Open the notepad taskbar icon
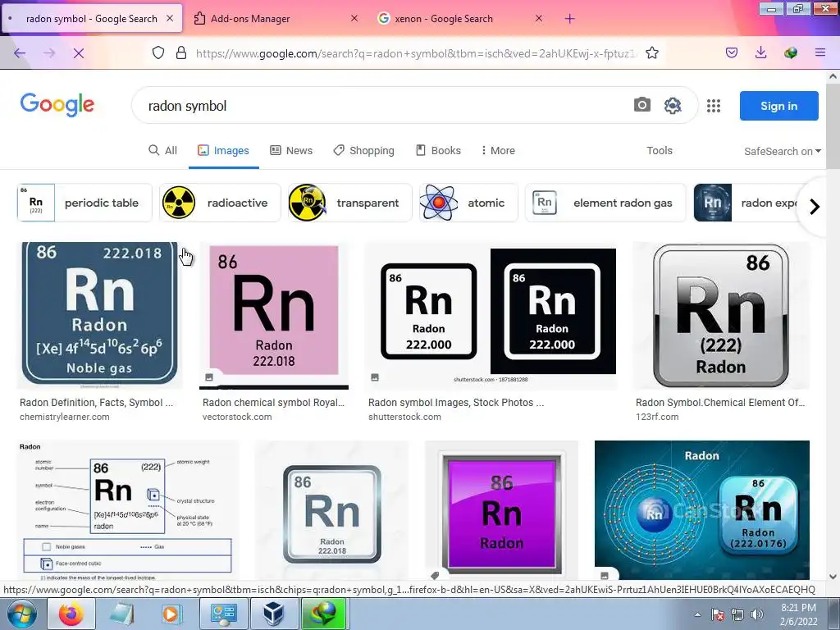840x630 pixels. tap(121, 614)
